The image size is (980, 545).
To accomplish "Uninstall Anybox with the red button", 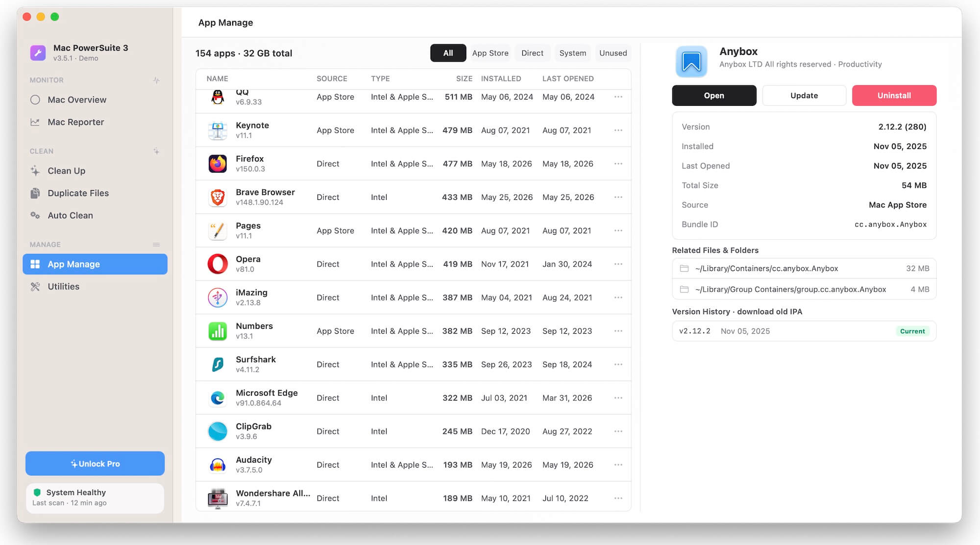I will click(894, 96).
